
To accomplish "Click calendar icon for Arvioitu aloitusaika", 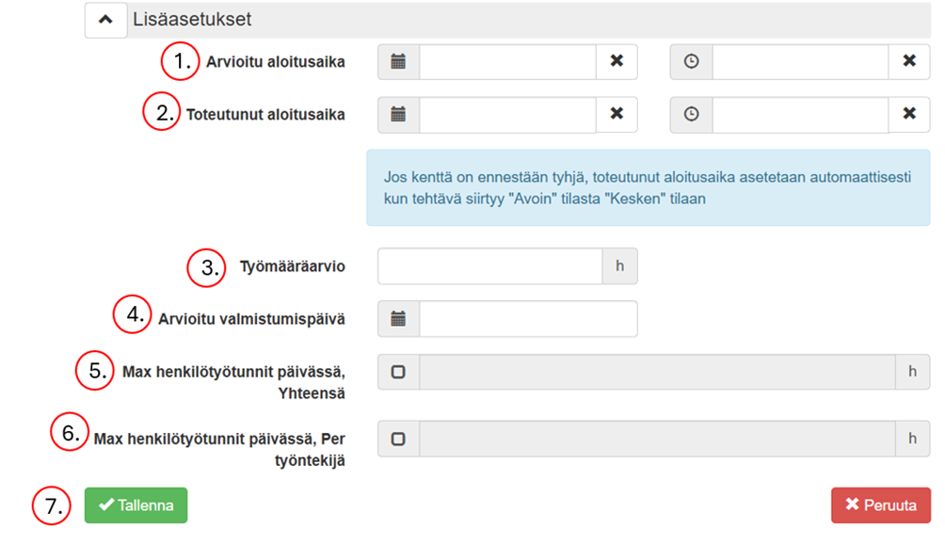I will click(398, 61).
